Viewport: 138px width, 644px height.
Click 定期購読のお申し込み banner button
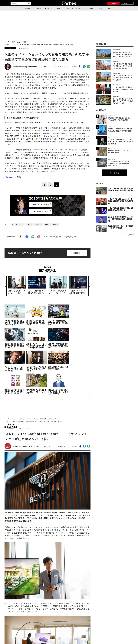tap(41, 211)
